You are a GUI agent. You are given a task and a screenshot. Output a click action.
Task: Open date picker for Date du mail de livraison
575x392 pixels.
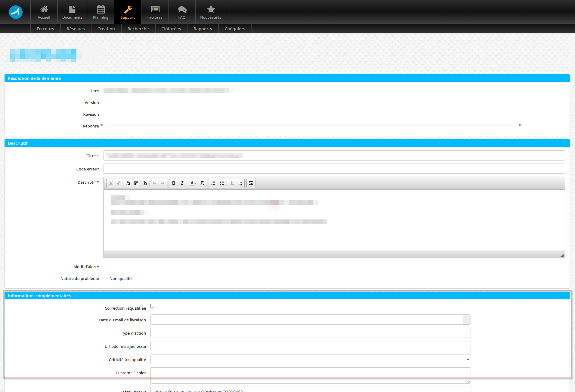click(x=467, y=320)
